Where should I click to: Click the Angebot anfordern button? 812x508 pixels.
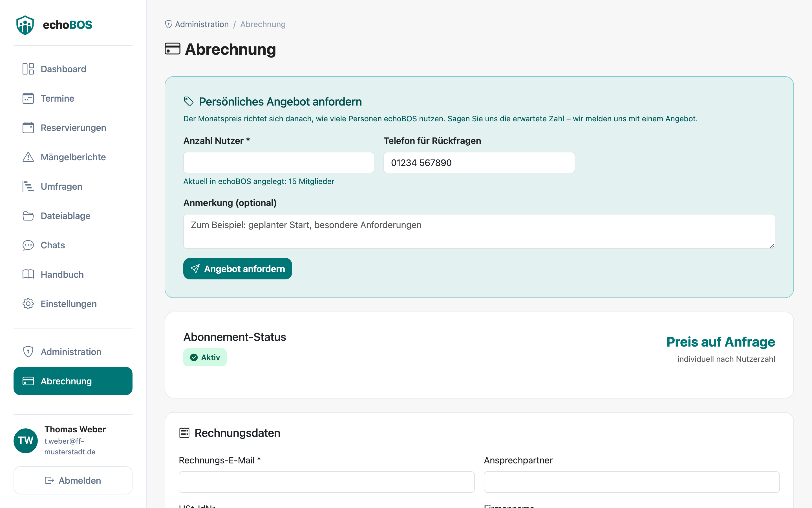(238, 269)
